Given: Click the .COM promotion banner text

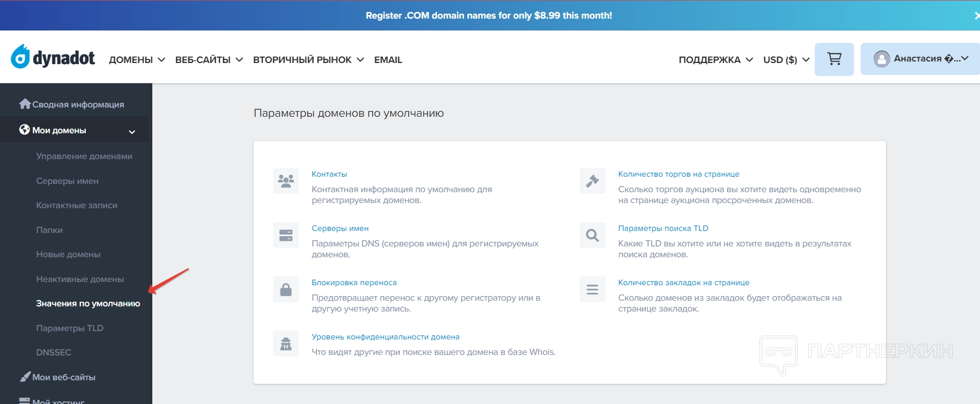Looking at the screenshot, I should tap(488, 15).
